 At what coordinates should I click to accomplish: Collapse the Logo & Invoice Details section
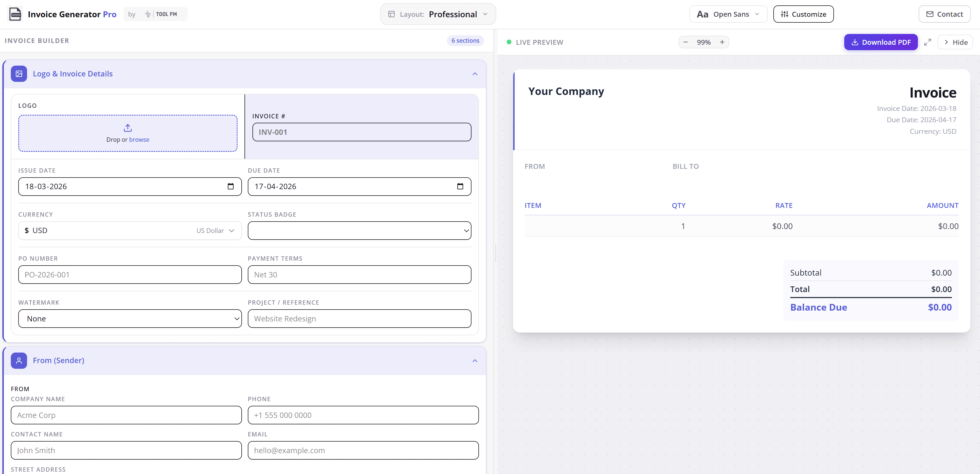point(474,74)
